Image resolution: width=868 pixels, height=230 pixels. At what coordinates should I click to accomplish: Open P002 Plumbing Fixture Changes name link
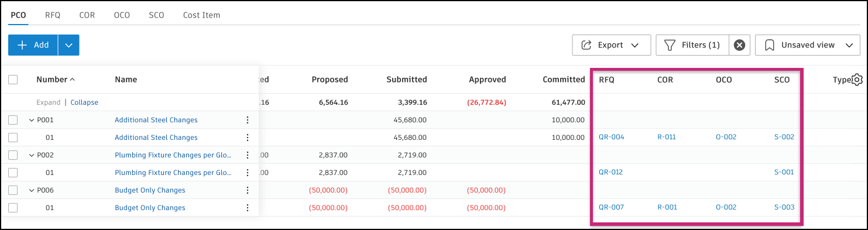tap(173, 155)
